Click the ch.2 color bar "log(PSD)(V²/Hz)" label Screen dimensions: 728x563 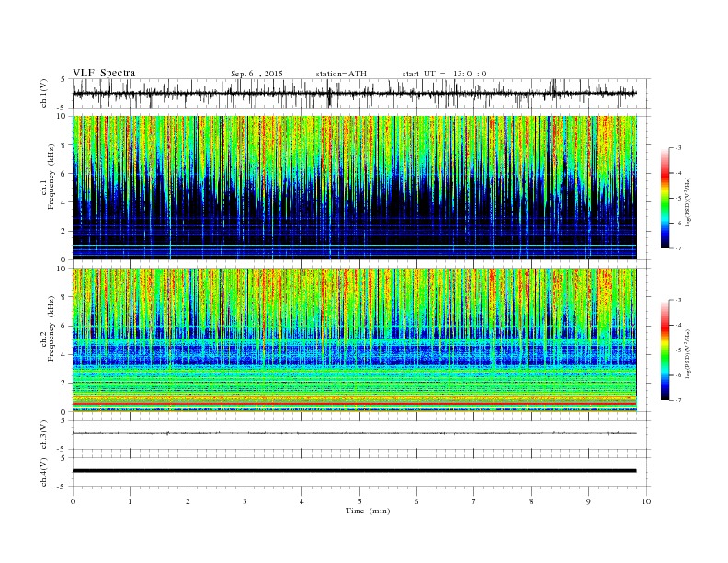pos(688,353)
